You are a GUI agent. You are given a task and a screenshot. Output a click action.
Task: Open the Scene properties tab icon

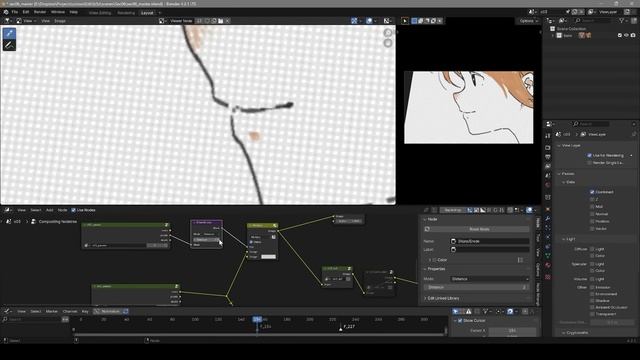(548, 176)
